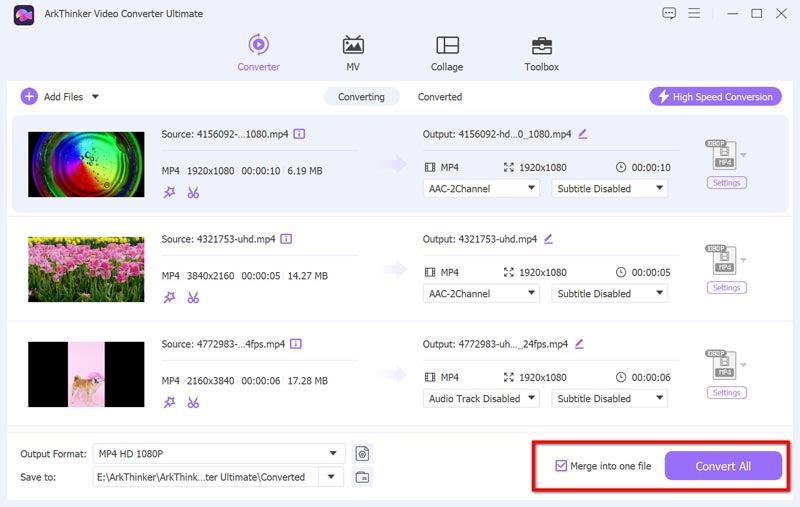Expand the Audio Track Disabled dropdown
The height and width of the screenshot is (507, 800).
click(x=482, y=398)
